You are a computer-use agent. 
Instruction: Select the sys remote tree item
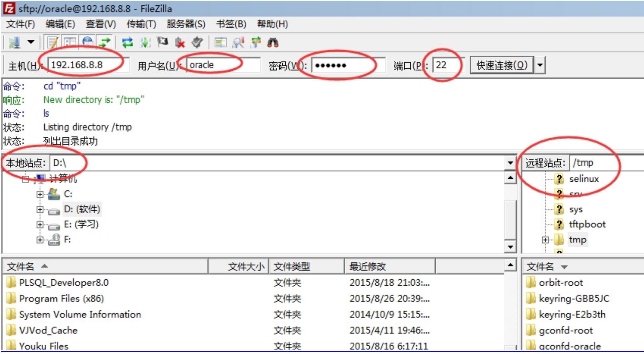tap(576, 209)
